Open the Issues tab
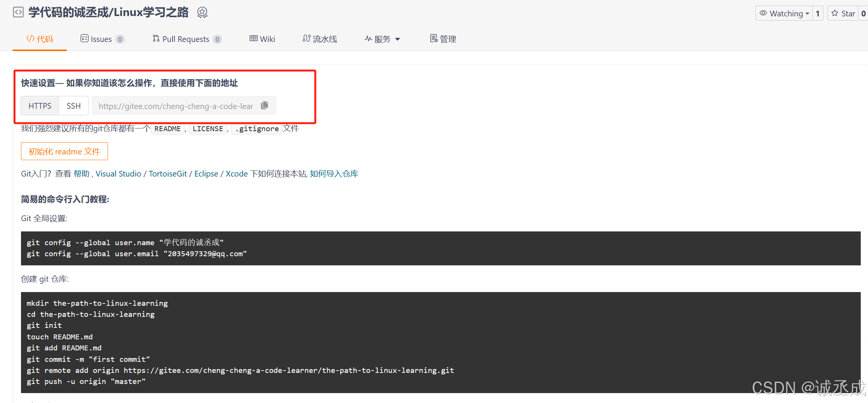 102,39
